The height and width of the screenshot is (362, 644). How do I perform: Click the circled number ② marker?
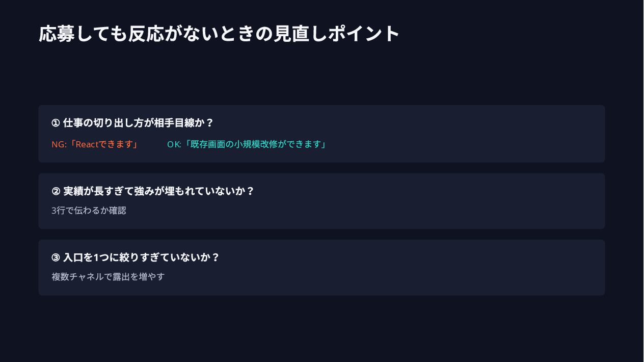pos(56,191)
